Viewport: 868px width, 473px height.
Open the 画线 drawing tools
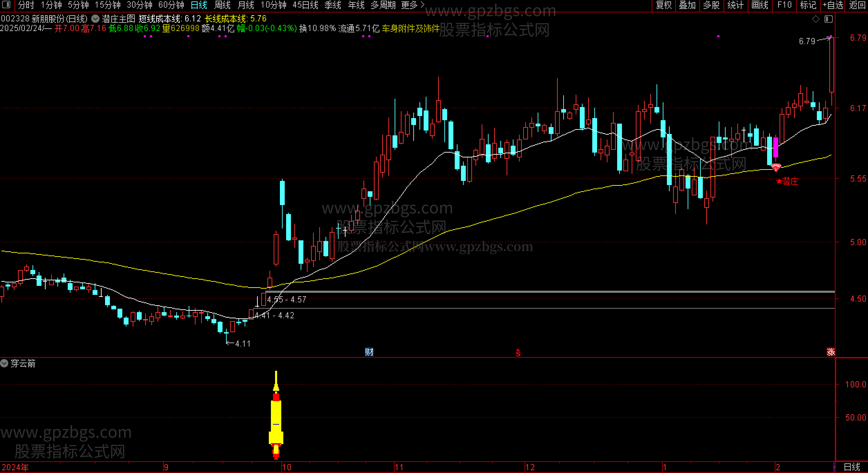(759, 5)
